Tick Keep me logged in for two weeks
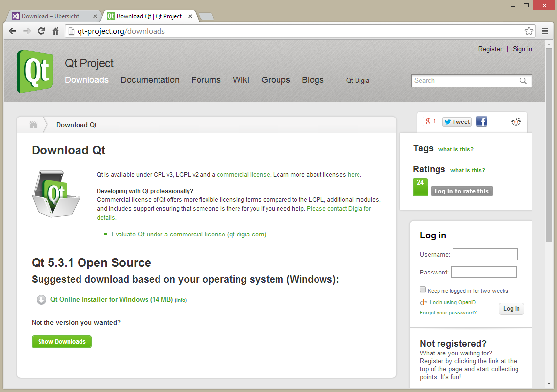The height and width of the screenshot is (392, 557). pos(423,289)
